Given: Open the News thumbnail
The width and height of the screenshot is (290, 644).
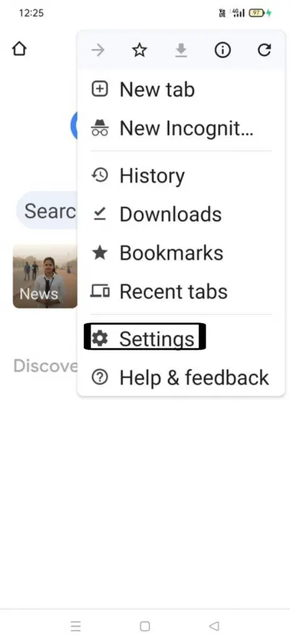Looking at the screenshot, I should coord(45,276).
